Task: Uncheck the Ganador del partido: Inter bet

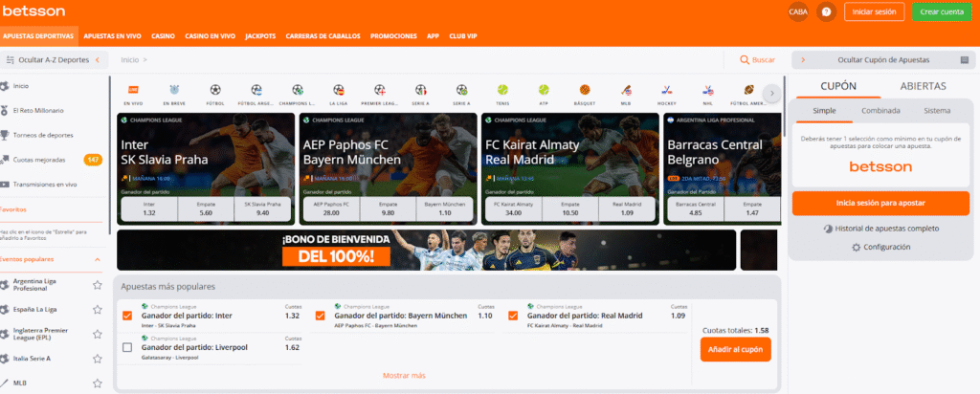Action: pyautogui.click(x=127, y=316)
